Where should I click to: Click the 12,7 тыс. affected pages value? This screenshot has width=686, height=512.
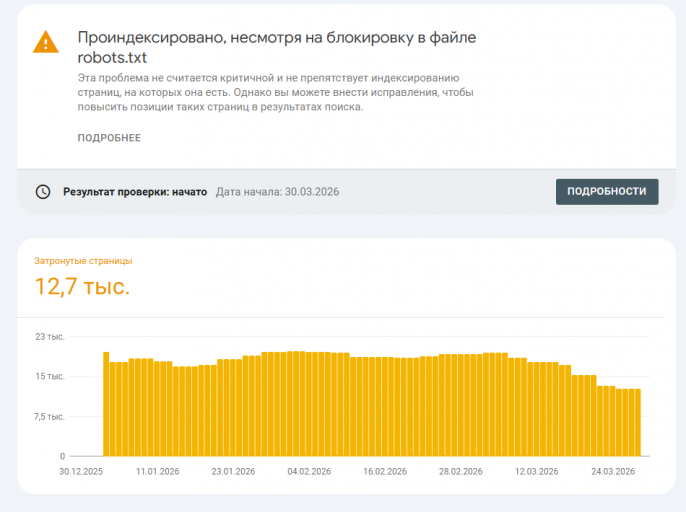(x=82, y=287)
